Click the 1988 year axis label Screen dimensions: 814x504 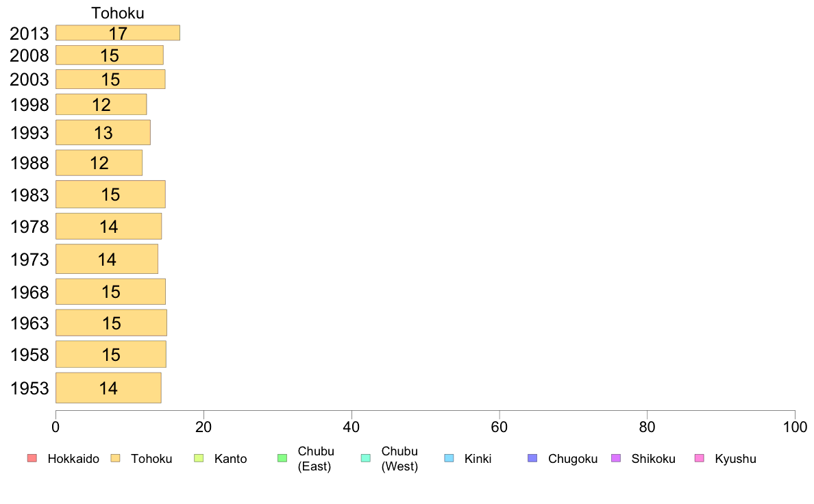pyautogui.click(x=29, y=163)
